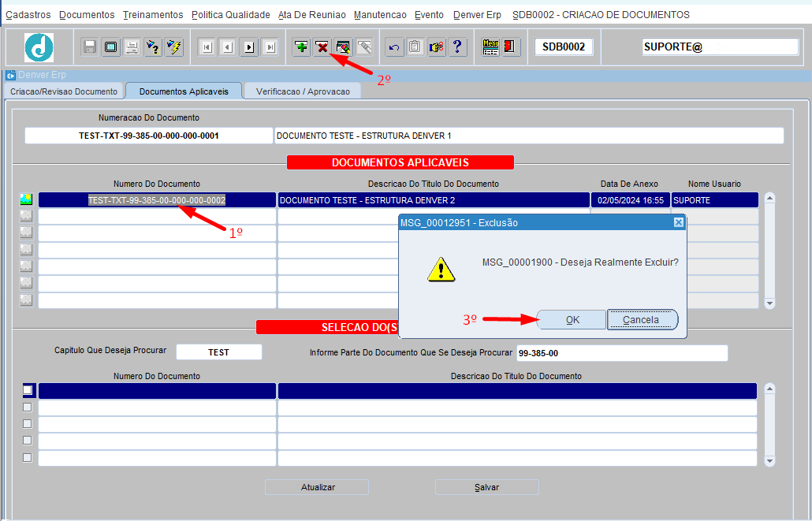Tick the fourth checkbox in the selection list

tap(28, 440)
